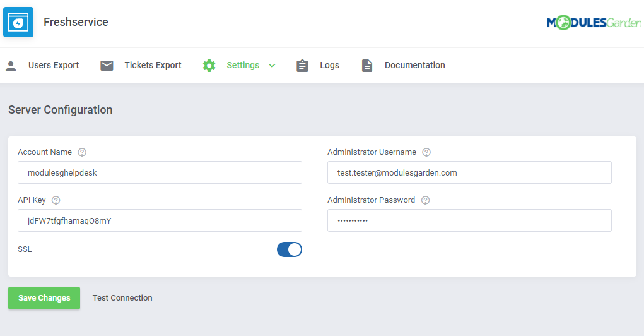This screenshot has width=644, height=336.
Task: Click the Freshservice title text
Action: pos(76,22)
